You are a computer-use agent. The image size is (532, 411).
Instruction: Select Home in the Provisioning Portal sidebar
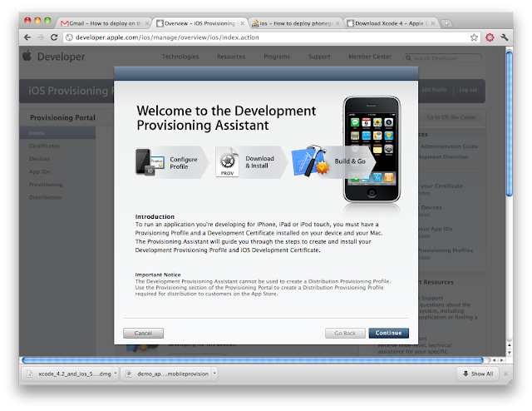57,133
